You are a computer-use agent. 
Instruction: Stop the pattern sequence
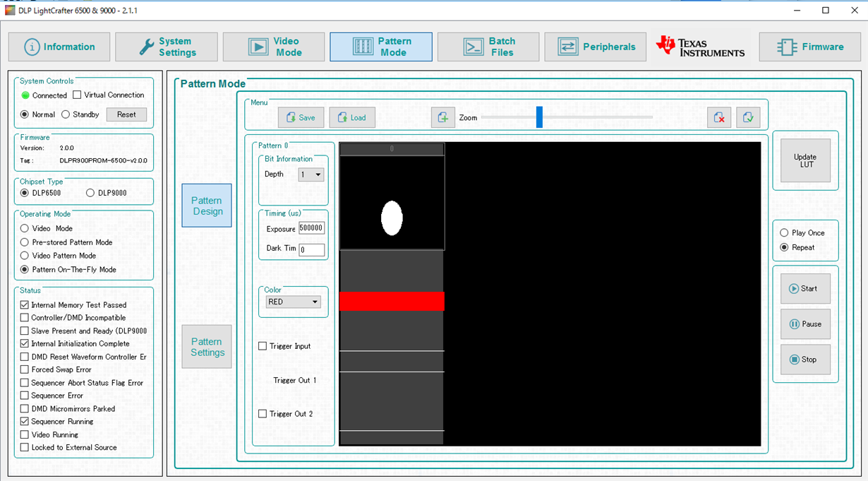point(805,360)
